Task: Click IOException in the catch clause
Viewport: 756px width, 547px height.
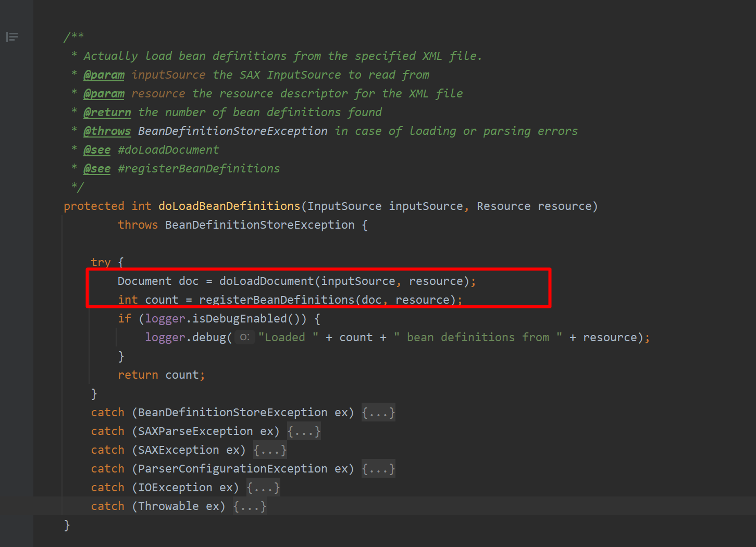Action: (x=175, y=488)
